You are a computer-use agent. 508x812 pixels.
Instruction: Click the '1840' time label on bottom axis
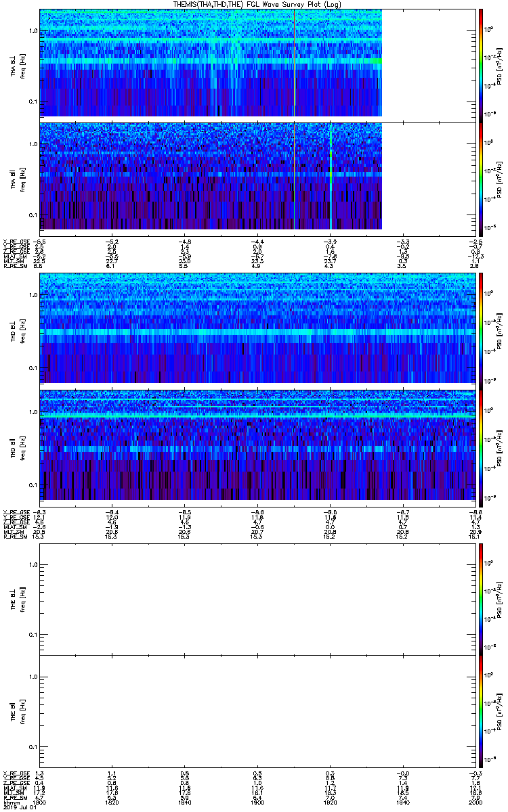tap(184, 803)
